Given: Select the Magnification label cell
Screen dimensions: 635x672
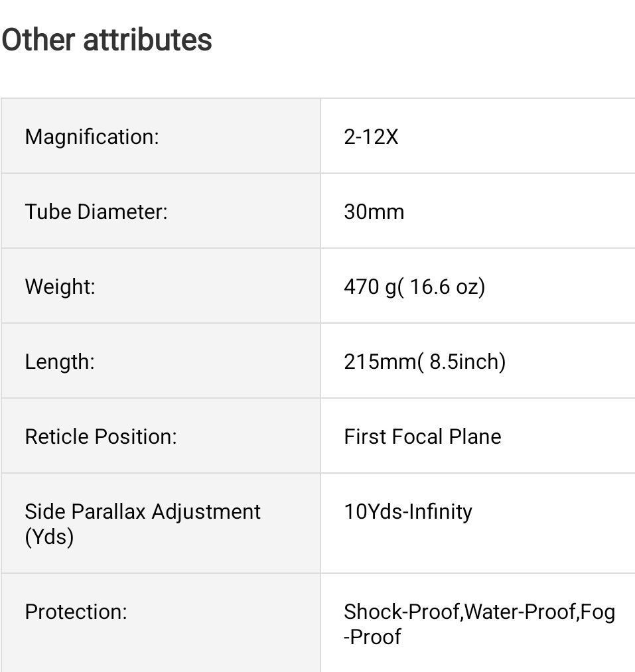Looking at the screenshot, I should click(161, 136).
